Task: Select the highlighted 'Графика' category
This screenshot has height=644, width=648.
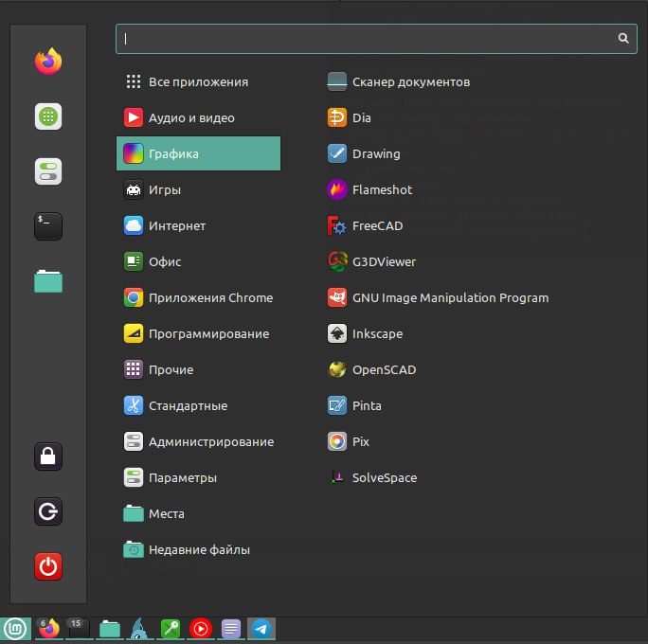Action: pos(198,153)
